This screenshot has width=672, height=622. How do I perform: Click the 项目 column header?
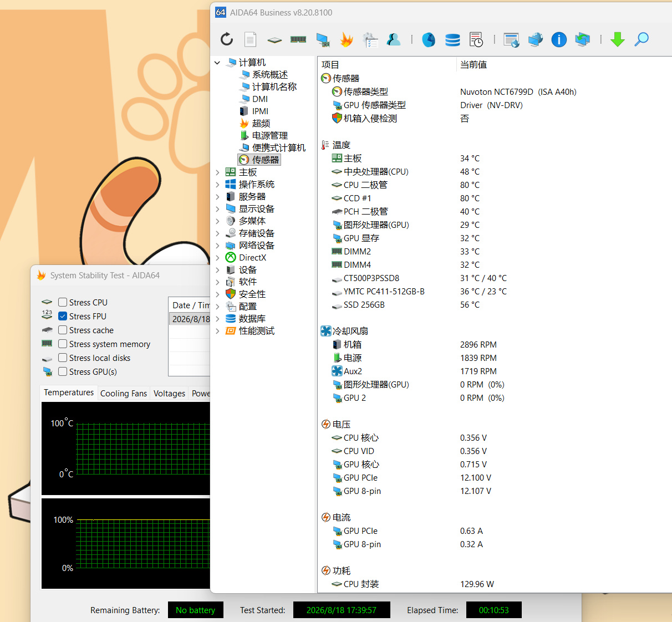tap(387, 64)
